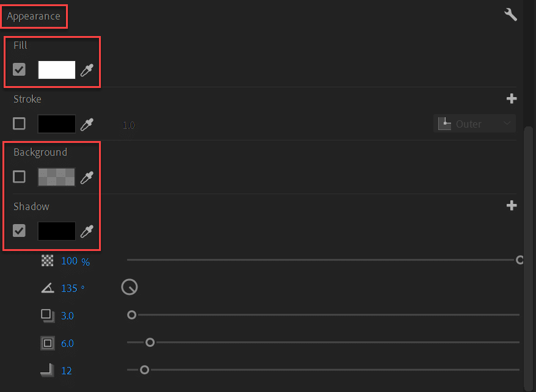Click the shadow opacity 100 % value
The width and height of the screenshot is (536, 392).
coord(75,261)
